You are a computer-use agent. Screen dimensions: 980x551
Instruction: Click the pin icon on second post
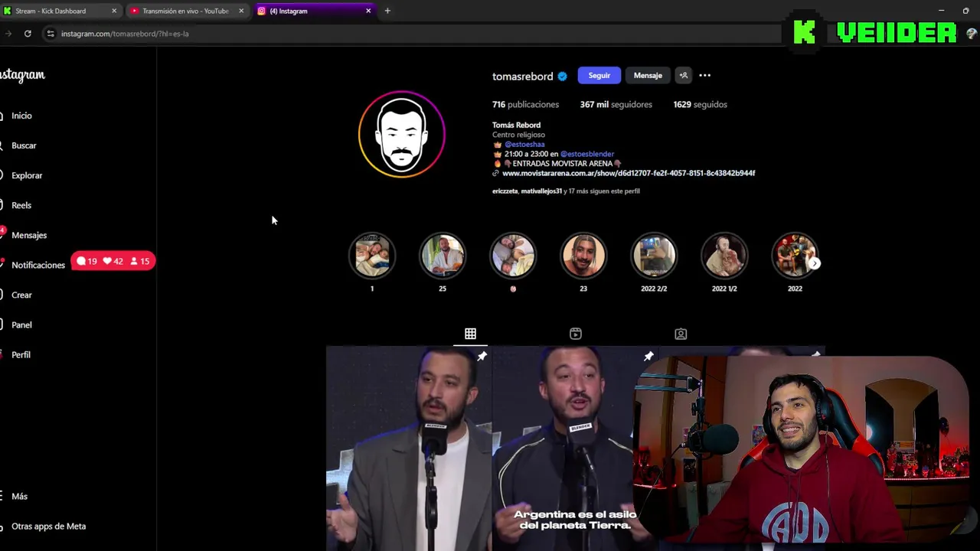tap(648, 357)
